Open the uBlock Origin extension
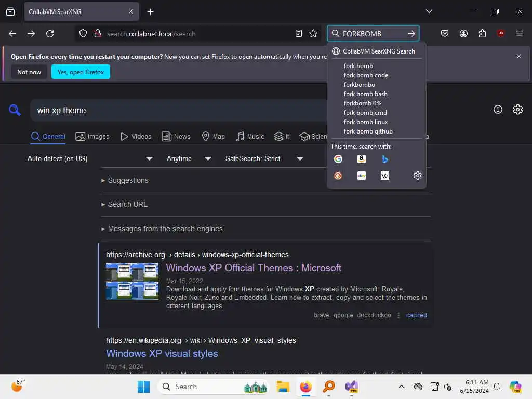The height and width of the screenshot is (399, 532). pyautogui.click(x=500, y=33)
